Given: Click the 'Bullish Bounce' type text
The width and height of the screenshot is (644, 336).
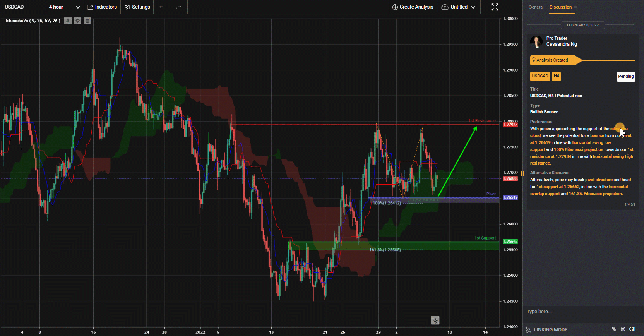Looking at the screenshot, I should click(544, 112).
